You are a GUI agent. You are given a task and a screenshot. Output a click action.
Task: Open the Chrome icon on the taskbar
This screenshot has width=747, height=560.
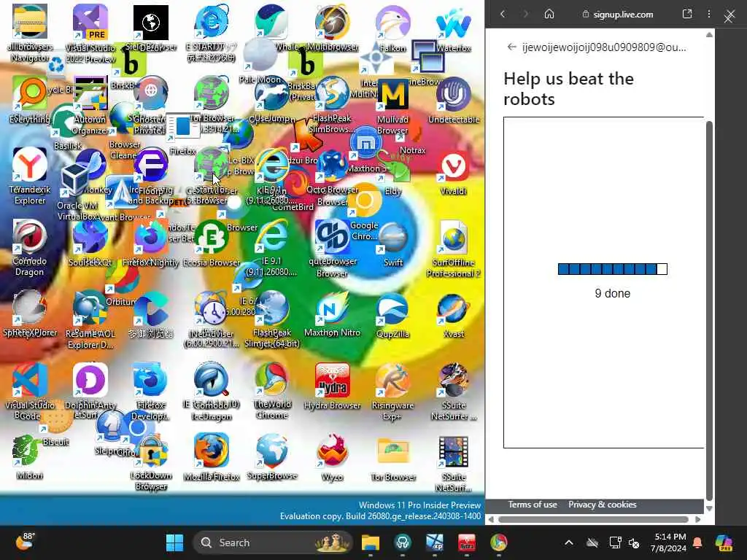(x=499, y=542)
